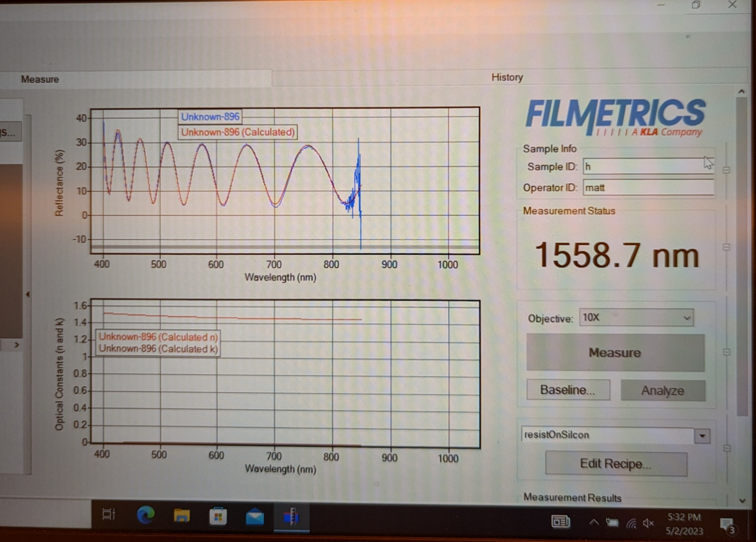Image resolution: width=756 pixels, height=542 pixels.
Task: Collapse the recipe section toggle
Action: pyautogui.click(x=727, y=448)
